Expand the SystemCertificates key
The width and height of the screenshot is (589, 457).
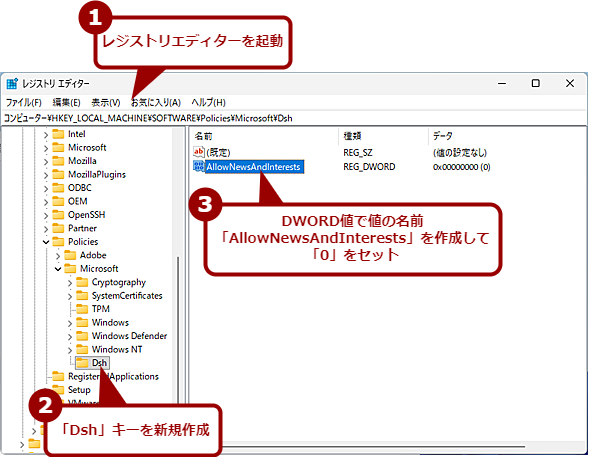coord(70,296)
